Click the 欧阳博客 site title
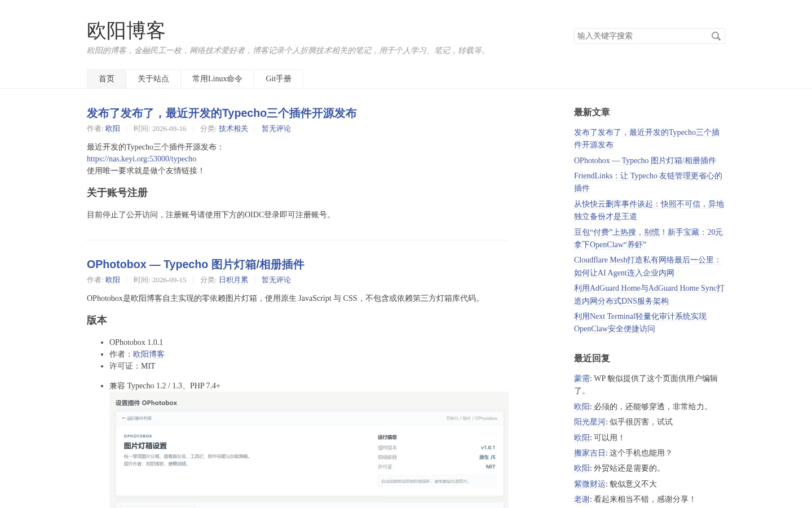Viewport: 812px width, 508px height. (126, 30)
